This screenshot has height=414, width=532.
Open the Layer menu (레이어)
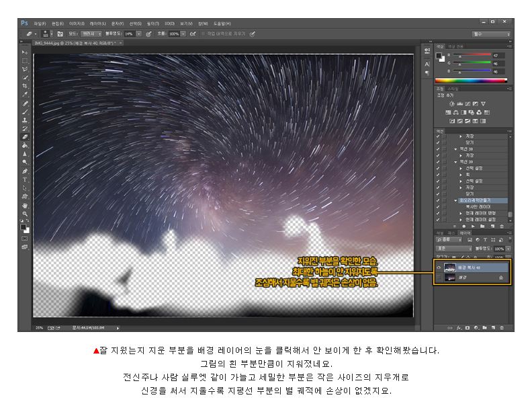(97, 24)
